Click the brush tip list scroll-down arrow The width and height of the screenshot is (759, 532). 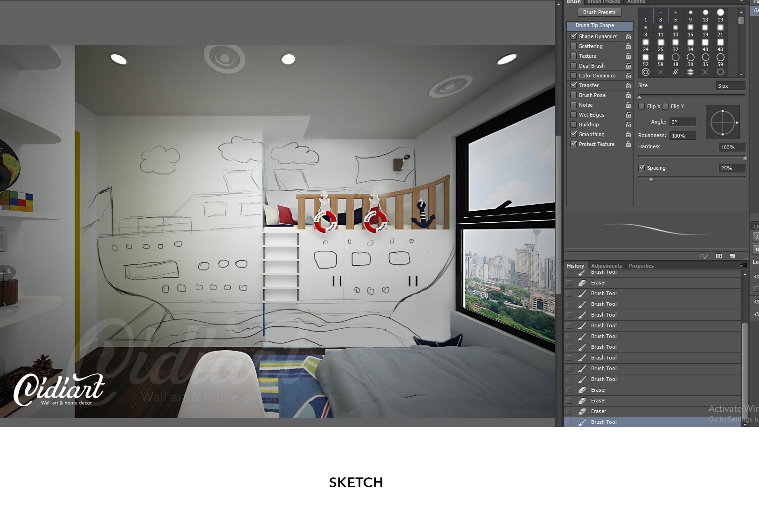coord(741,75)
